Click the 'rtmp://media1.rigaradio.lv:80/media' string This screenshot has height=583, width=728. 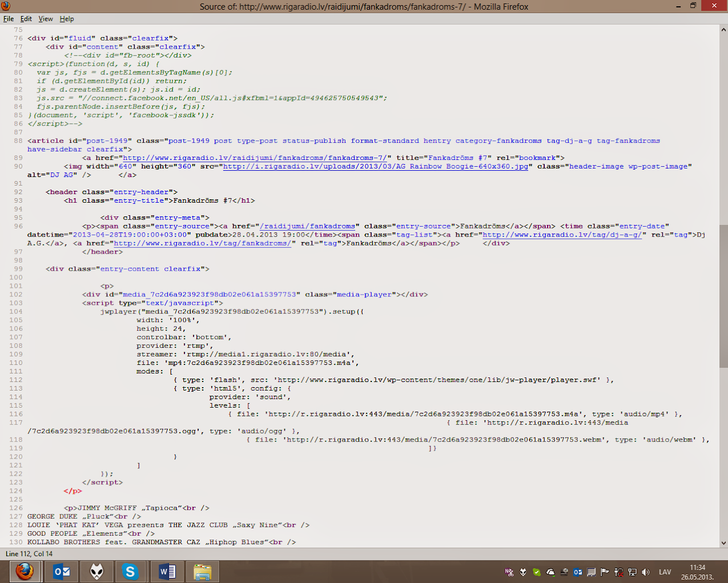(x=268, y=354)
